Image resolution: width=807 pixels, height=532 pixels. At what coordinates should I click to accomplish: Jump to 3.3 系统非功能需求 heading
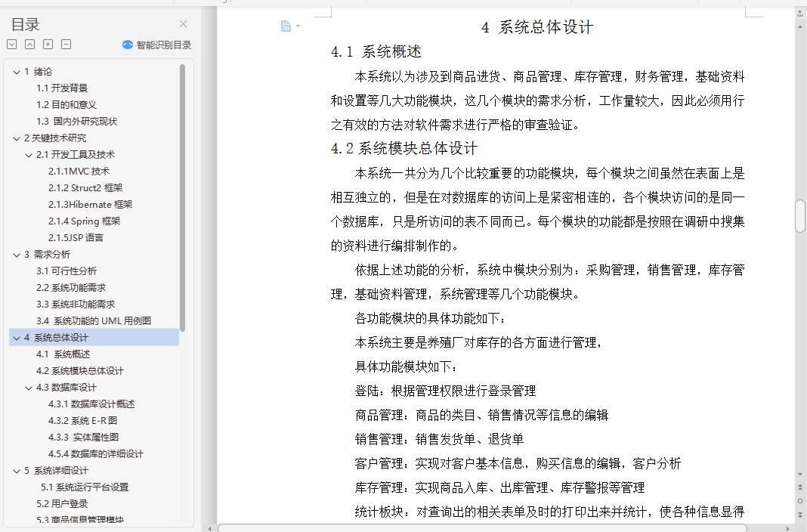pyautogui.click(x=76, y=305)
